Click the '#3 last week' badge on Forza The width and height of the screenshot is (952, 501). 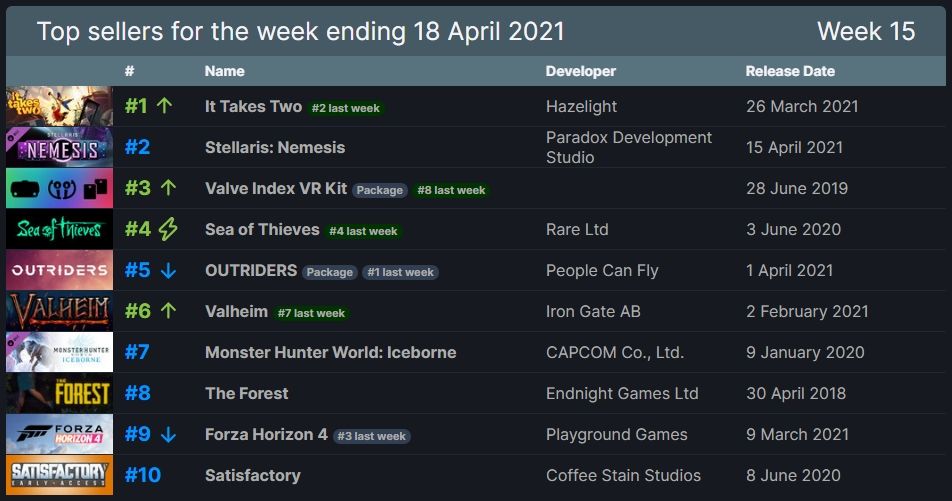[371, 436]
